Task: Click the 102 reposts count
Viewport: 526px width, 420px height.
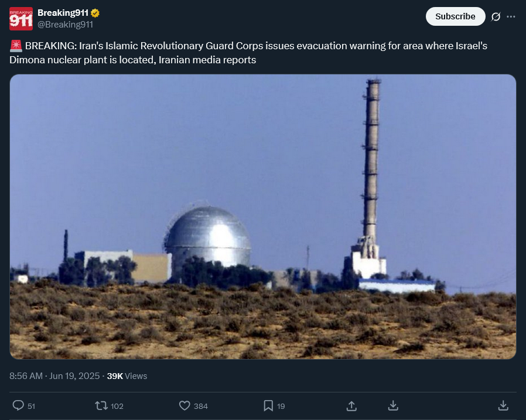Action: click(x=117, y=406)
